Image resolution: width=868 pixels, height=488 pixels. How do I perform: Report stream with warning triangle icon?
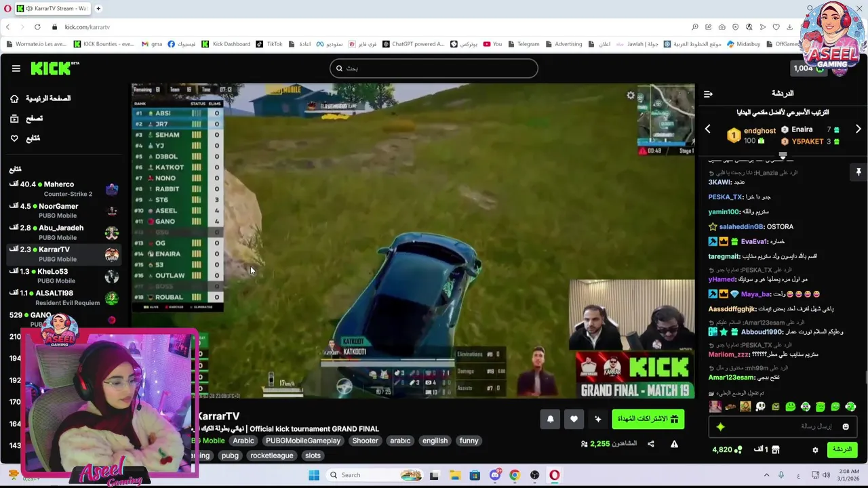tap(674, 444)
